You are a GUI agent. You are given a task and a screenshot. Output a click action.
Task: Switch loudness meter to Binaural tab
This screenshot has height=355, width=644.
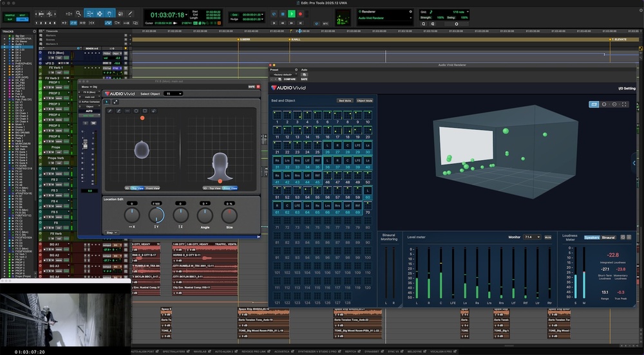(609, 237)
